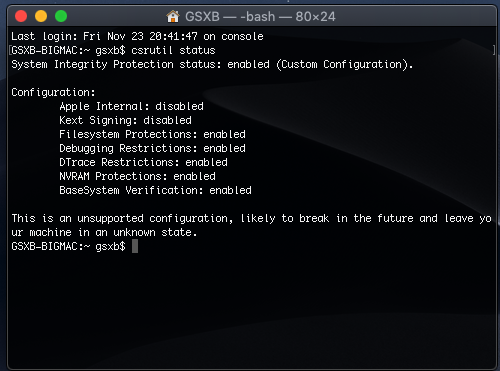Click the 'Configuration:' heading text
Viewport: 500px width, 371px height.
click(x=53, y=92)
